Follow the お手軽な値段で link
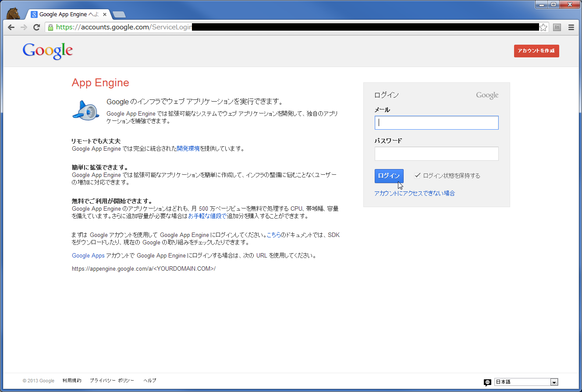The height and width of the screenshot is (392, 582). pyautogui.click(x=207, y=216)
